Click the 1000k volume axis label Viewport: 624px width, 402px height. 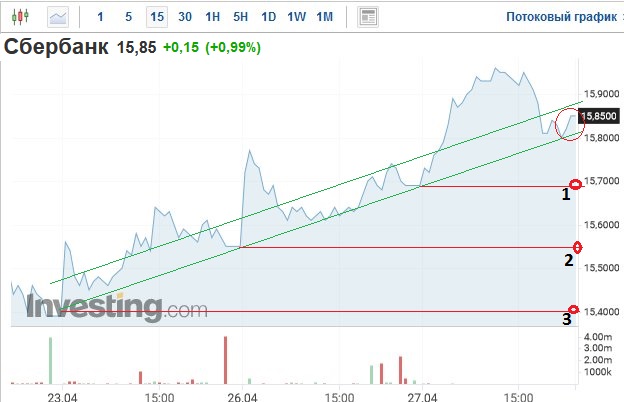click(597, 372)
